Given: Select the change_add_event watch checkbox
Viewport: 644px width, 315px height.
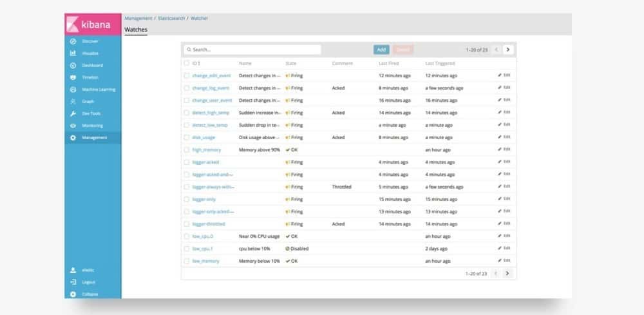Looking at the screenshot, I should pyautogui.click(x=187, y=75).
